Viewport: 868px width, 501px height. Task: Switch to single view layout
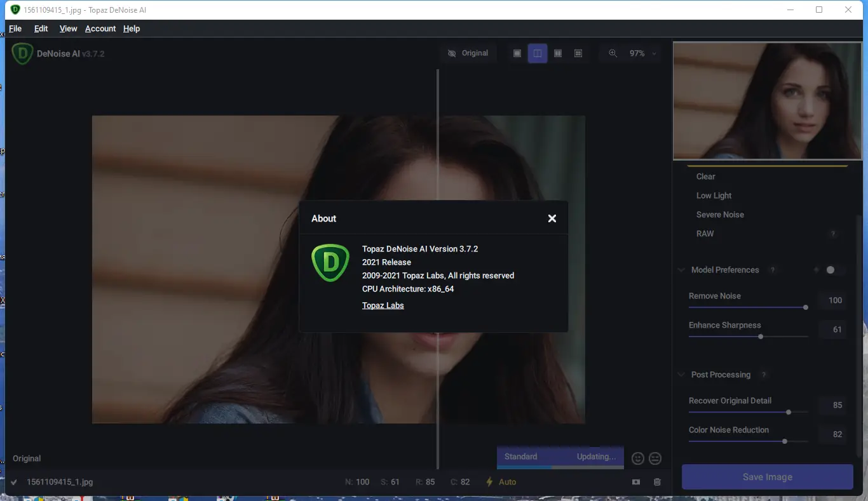(517, 53)
